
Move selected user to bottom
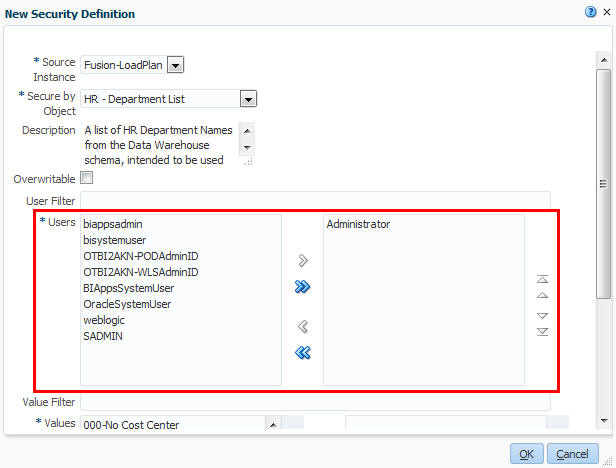pos(543,332)
